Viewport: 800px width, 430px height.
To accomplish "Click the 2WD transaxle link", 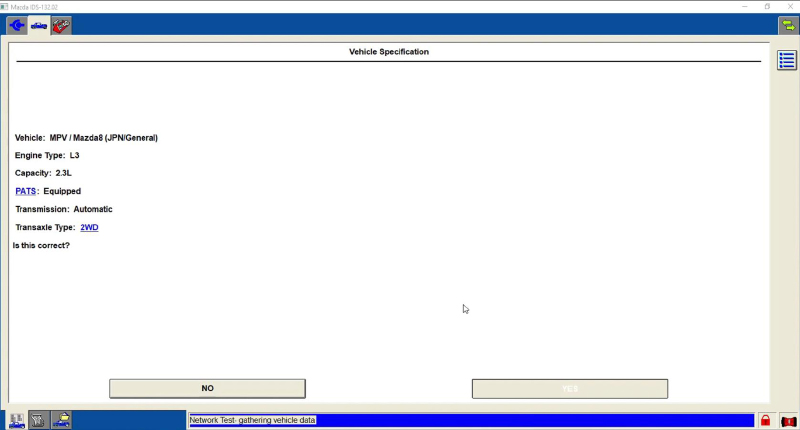I will [89, 227].
